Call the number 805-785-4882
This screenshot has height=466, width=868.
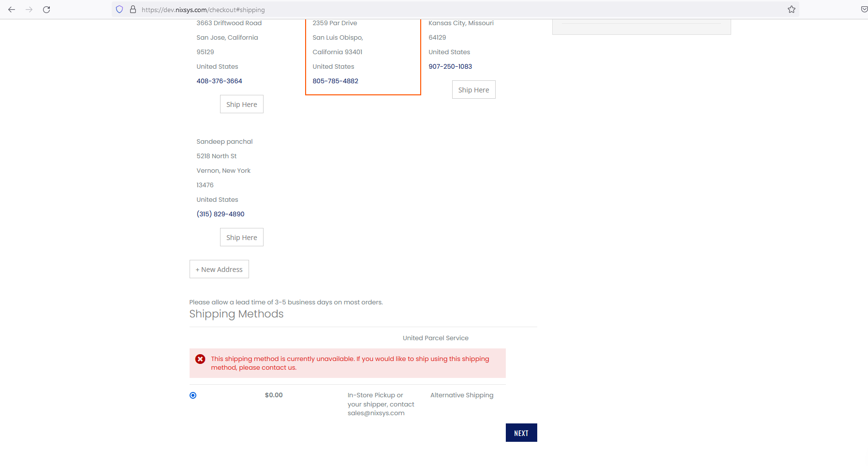pyautogui.click(x=335, y=81)
